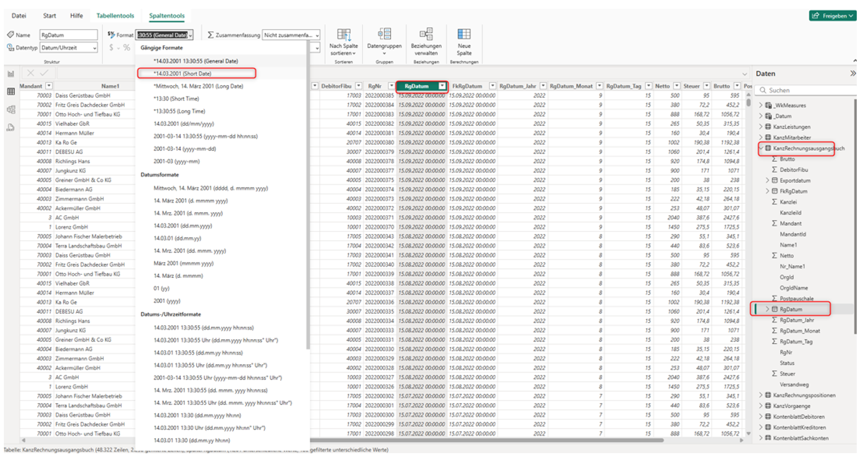Open filter dropdown on DebitorFibu column
868x463 pixels.
358,86
